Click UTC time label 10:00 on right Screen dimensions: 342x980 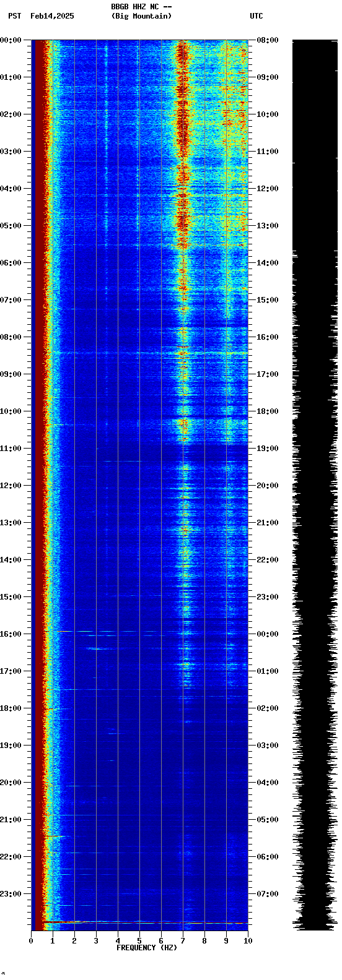coord(268,114)
